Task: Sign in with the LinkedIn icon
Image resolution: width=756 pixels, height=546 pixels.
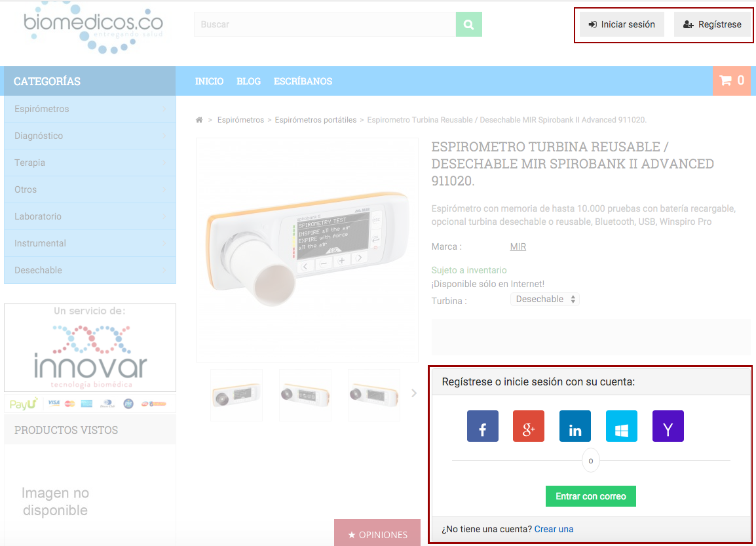Action: coord(575,426)
